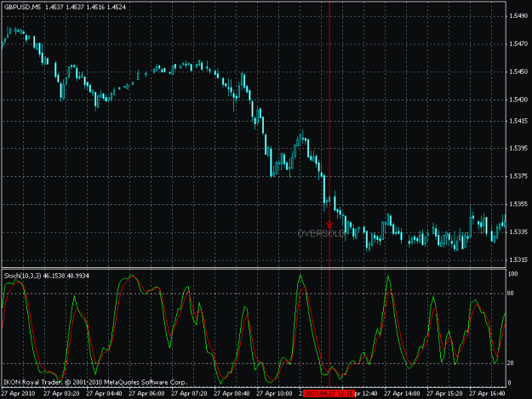Click the 1.5470 price axis label
The image size is (532, 399).
(x=518, y=43)
